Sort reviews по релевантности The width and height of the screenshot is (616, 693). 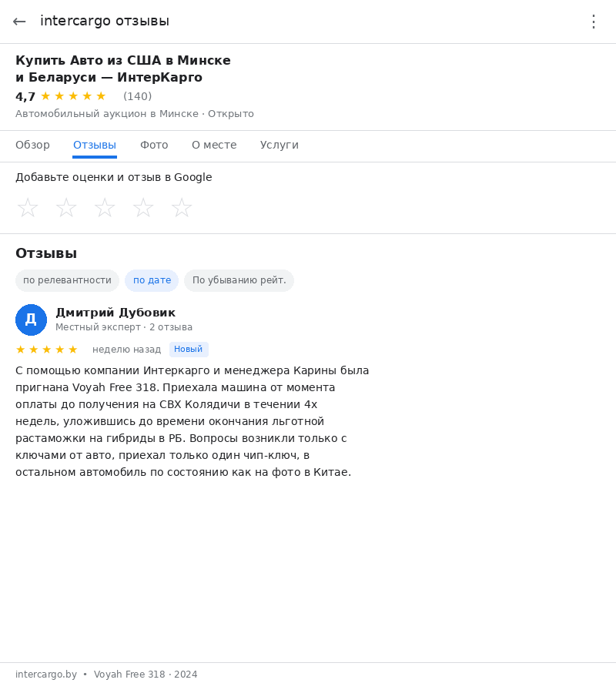[x=67, y=280]
